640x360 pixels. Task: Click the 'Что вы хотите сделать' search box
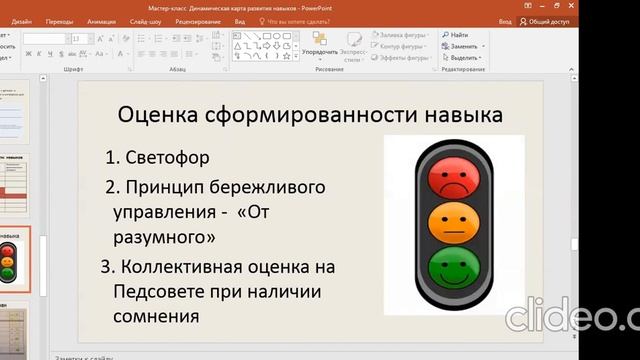tap(295, 22)
